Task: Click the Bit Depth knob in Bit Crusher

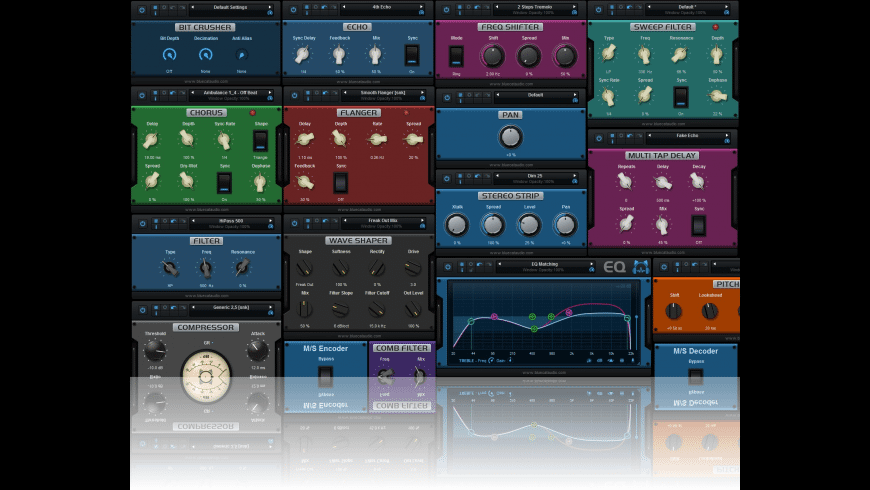Action: tap(169, 54)
